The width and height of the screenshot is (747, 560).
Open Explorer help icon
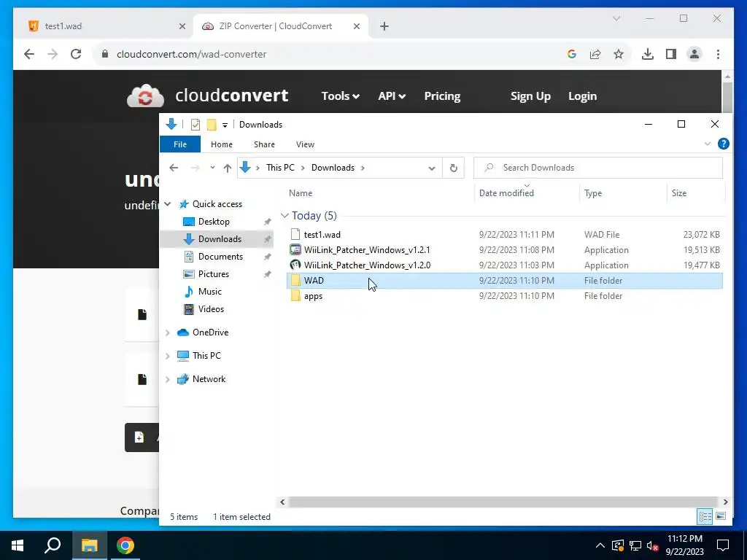(723, 144)
